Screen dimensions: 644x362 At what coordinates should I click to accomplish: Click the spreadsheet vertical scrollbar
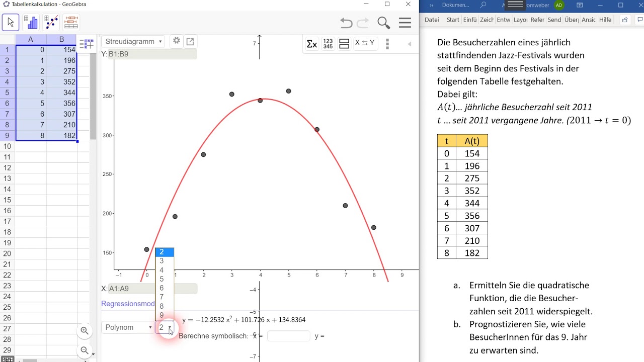(93, 96)
